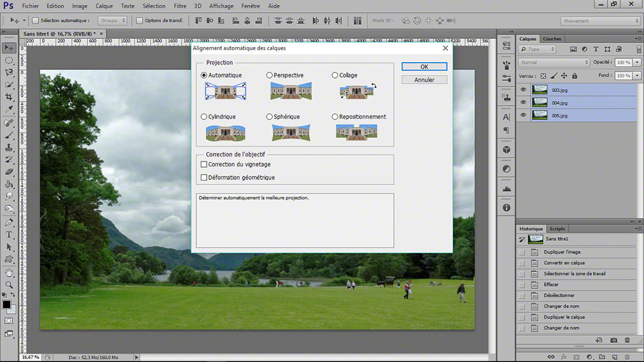Click the lock all icon beside Verrou
Image resolution: width=644 pixels, height=362 pixels.
[x=575, y=76]
